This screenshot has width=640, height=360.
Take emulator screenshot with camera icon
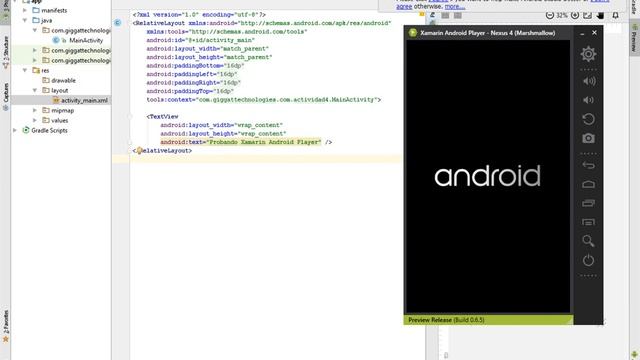coord(588,138)
